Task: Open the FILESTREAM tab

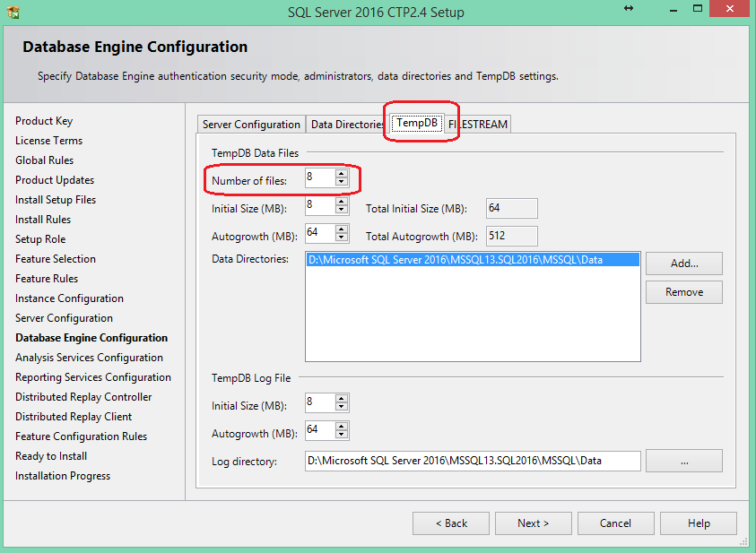Action: pyautogui.click(x=477, y=125)
